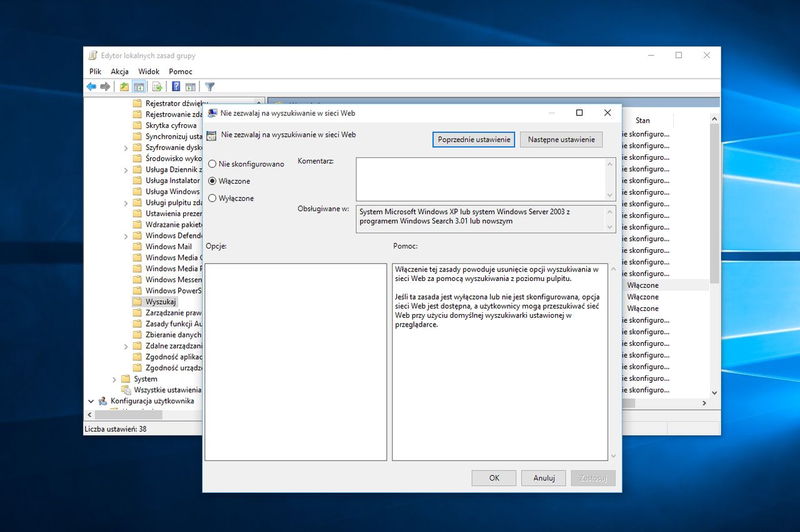Image resolution: width=800 pixels, height=532 pixels.
Task: Click the 'Poprzednie ustawienie' button
Action: point(473,139)
